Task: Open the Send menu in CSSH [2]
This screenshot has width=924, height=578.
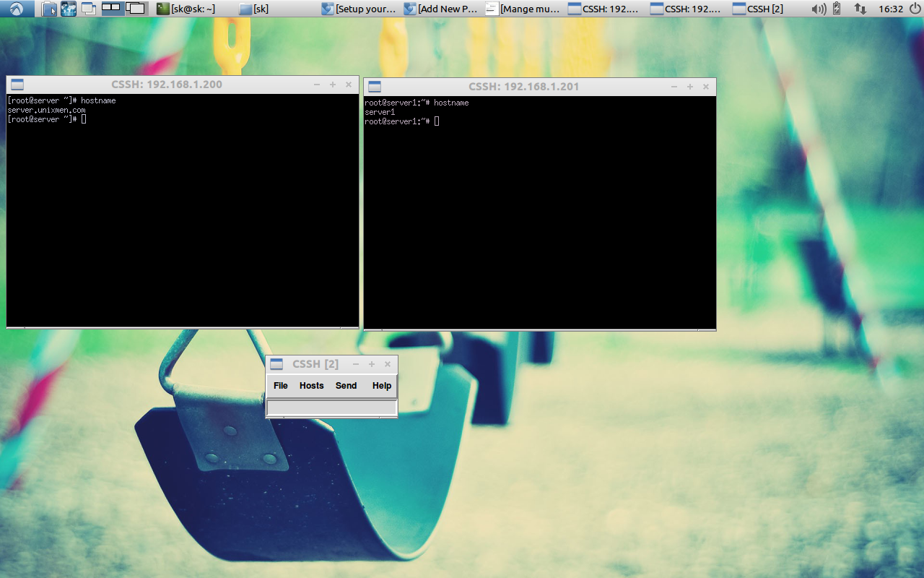Action: click(x=346, y=386)
